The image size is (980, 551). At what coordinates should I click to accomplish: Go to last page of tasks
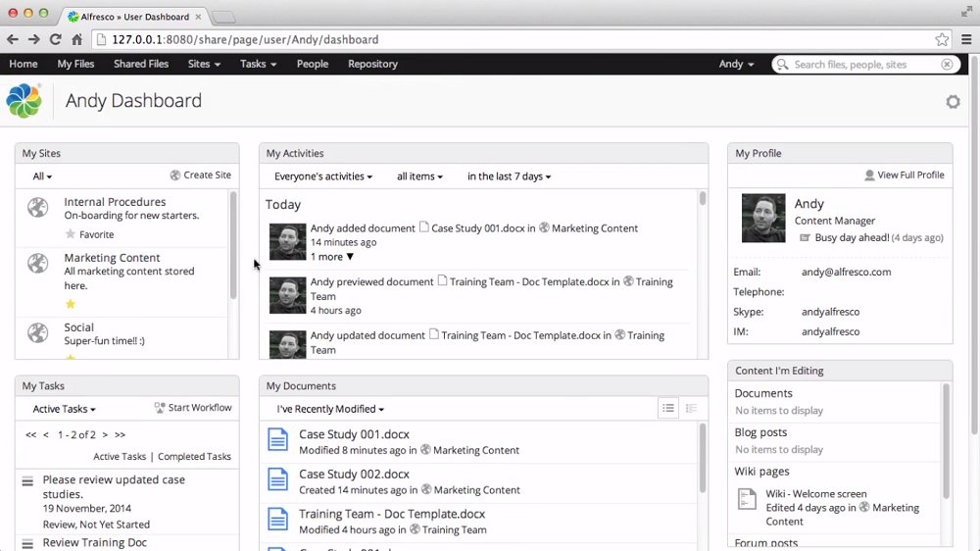tap(120, 434)
